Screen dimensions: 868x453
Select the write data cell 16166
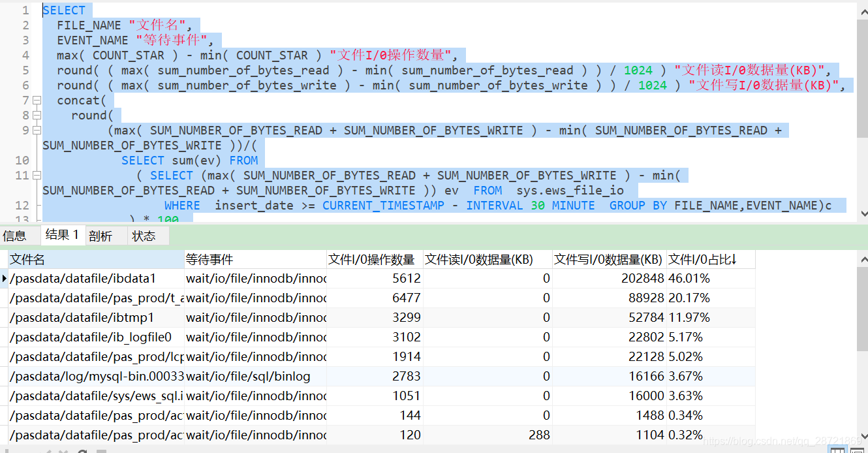click(x=609, y=377)
